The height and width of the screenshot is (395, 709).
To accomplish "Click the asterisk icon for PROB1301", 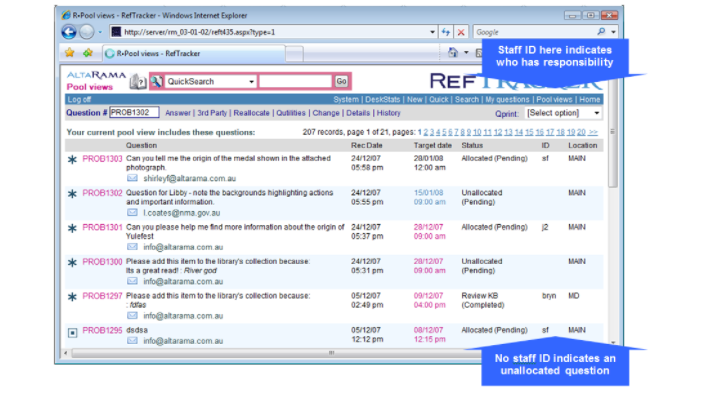I will 72,228.
